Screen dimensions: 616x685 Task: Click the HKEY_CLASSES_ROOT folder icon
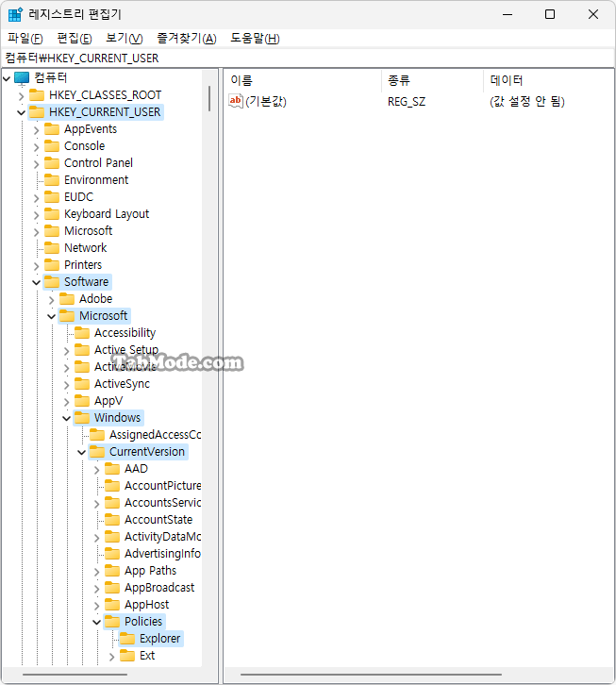(x=37, y=94)
